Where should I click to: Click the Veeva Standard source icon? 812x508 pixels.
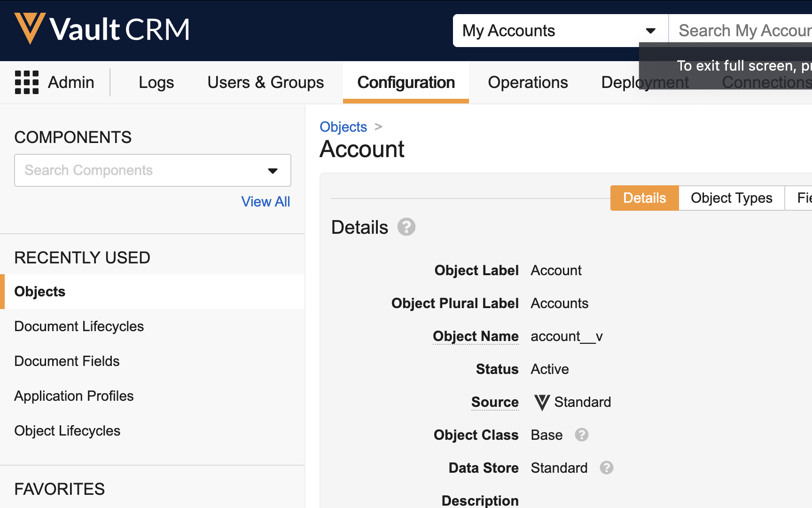pyautogui.click(x=542, y=402)
